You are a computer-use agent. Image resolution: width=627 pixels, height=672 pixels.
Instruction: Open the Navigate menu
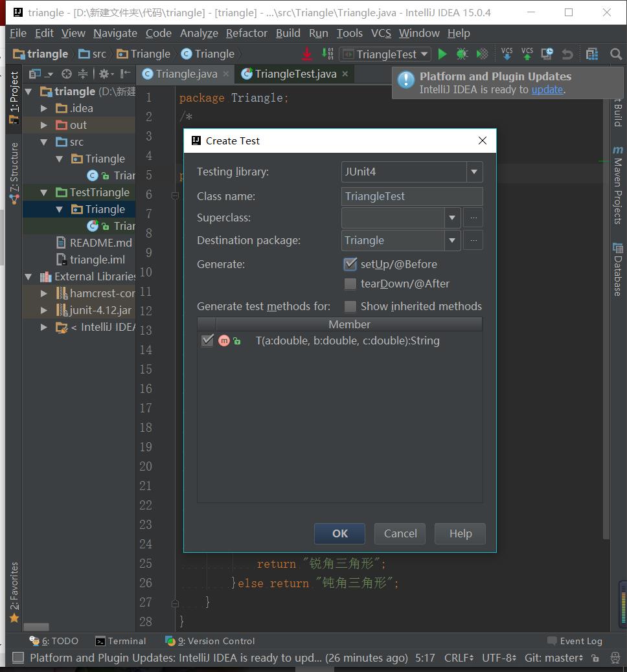(x=115, y=33)
